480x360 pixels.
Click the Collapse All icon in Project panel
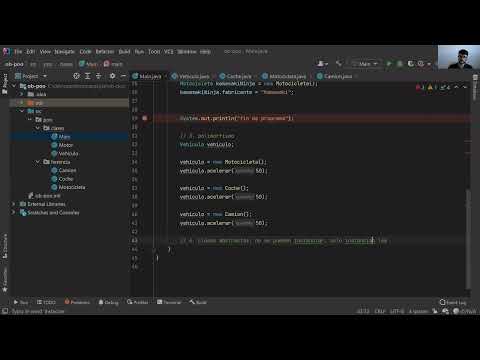point(99,76)
